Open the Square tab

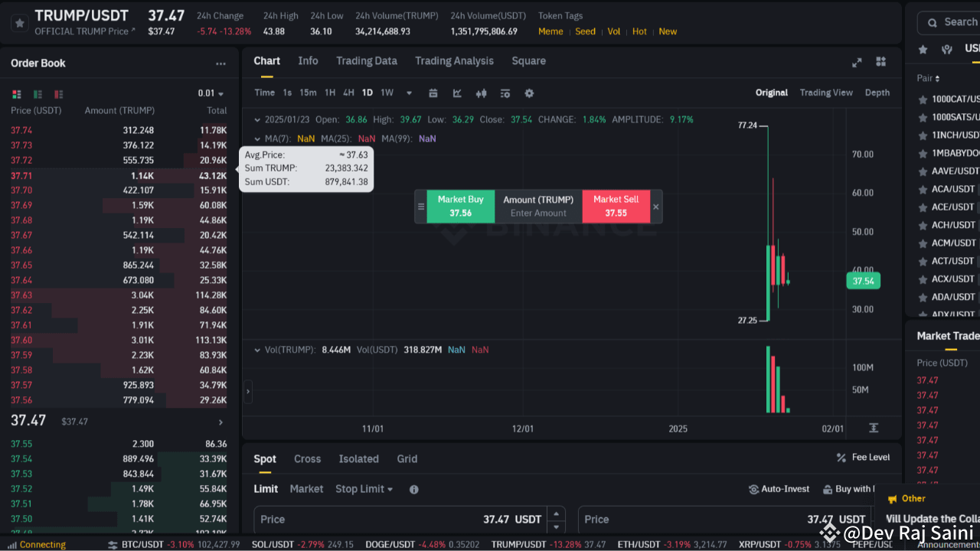pyautogui.click(x=529, y=60)
